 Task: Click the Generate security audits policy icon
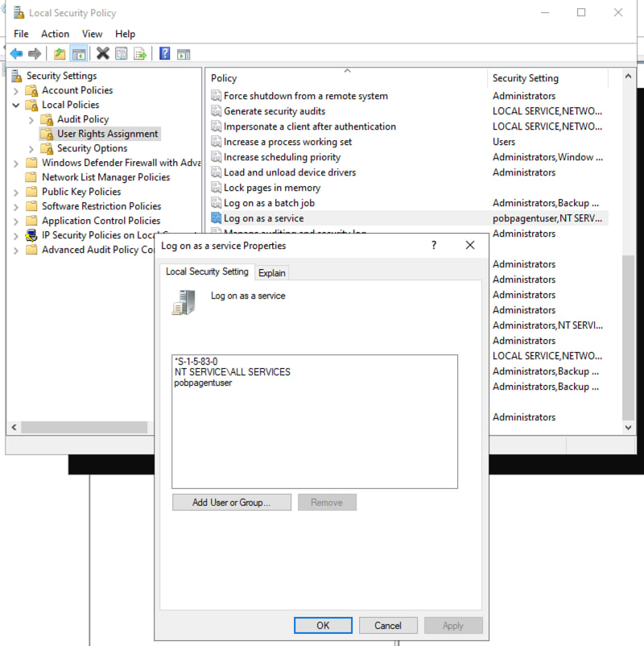(217, 111)
